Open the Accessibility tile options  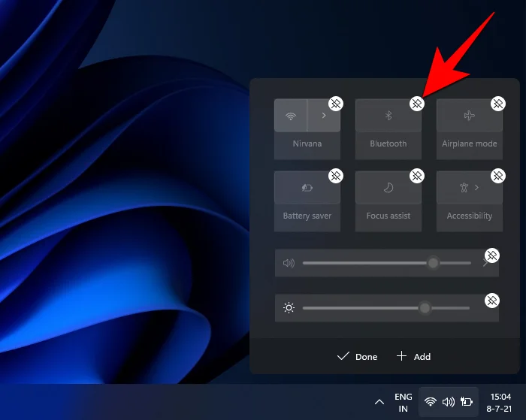(470, 188)
